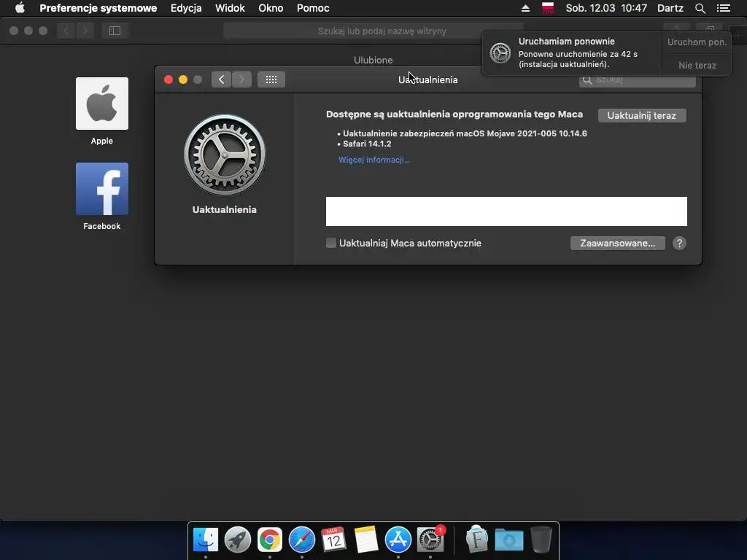The image size is (747, 560).
Task: Open Spotlight search magnifier in menu bar
Action: coord(700,8)
